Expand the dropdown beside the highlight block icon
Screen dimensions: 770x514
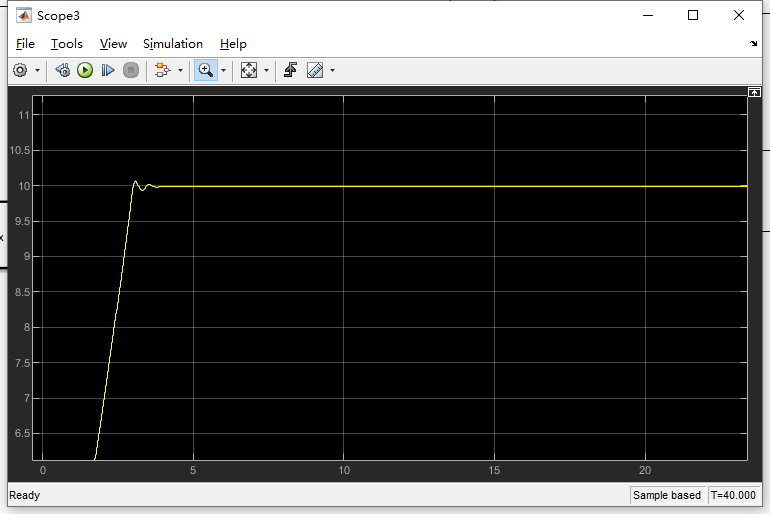coord(180,71)
